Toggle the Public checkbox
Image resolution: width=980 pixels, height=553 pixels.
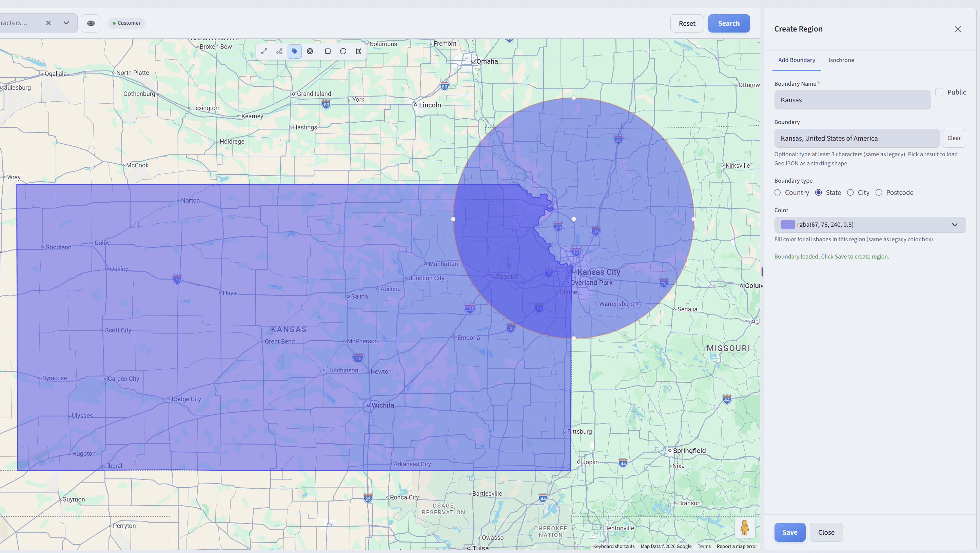[939, 93]
